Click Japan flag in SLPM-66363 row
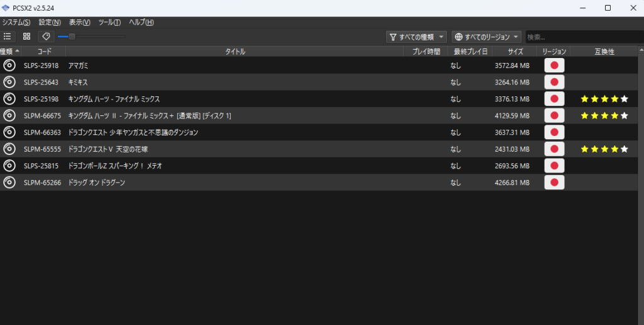Image resolution: width=644 pixels, height=325 pixels. tap(554, 132)
